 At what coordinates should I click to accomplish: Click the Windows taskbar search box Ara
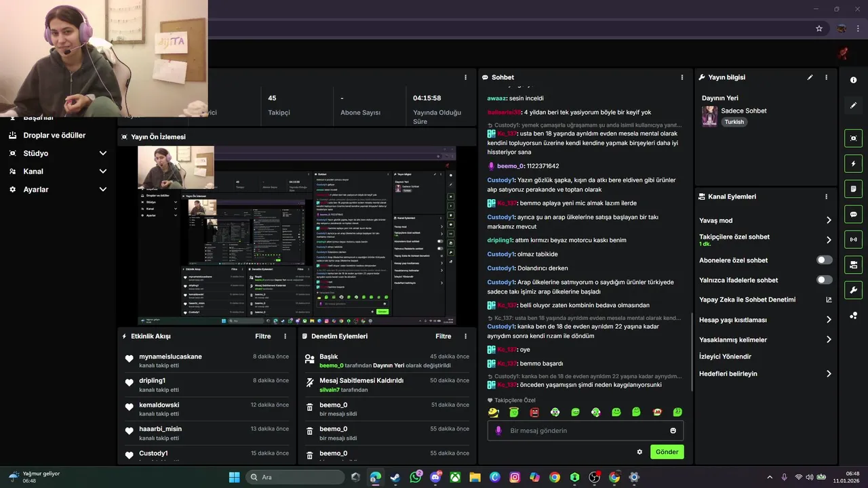coord(294,477)
